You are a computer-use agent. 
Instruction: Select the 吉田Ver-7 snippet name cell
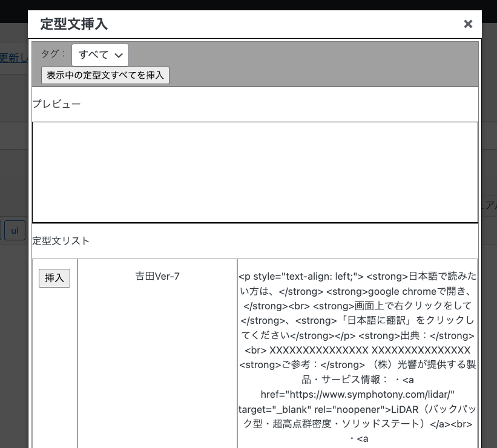[x=157, y=277]
